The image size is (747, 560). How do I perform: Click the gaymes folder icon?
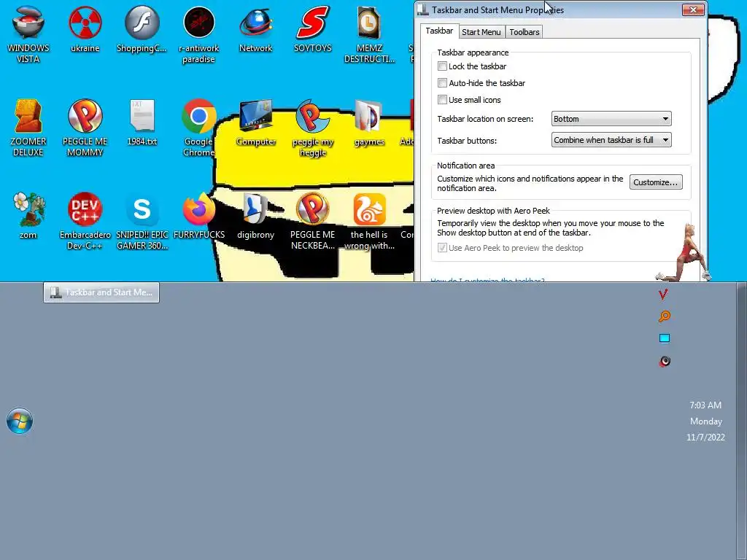tap(369, 122)
